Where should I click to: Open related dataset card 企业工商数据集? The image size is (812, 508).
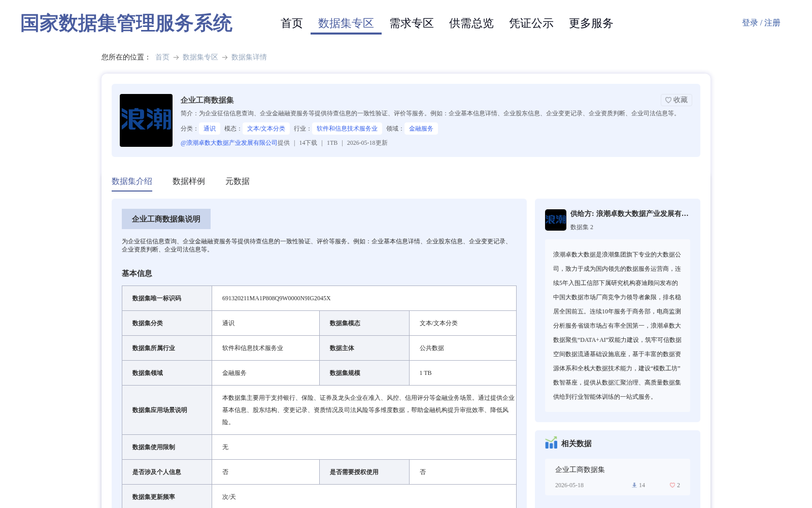click(x=618, y=477)
